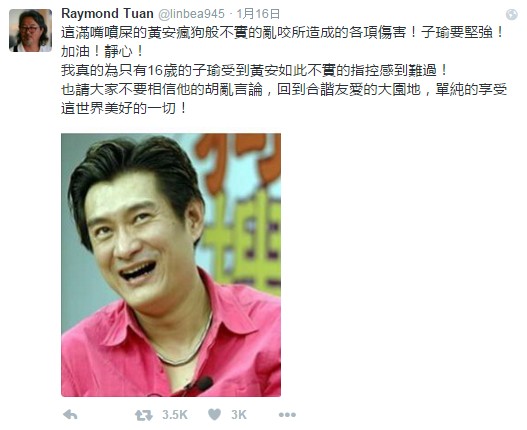Retweet this post using retweet icon
Screen dimensions: 527x430
(144, 415)
